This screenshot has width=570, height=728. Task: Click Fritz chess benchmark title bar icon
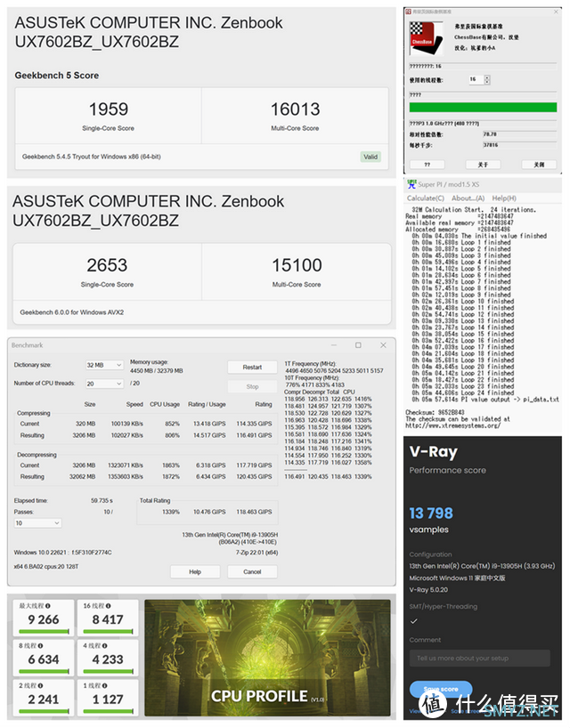point(409,12)
